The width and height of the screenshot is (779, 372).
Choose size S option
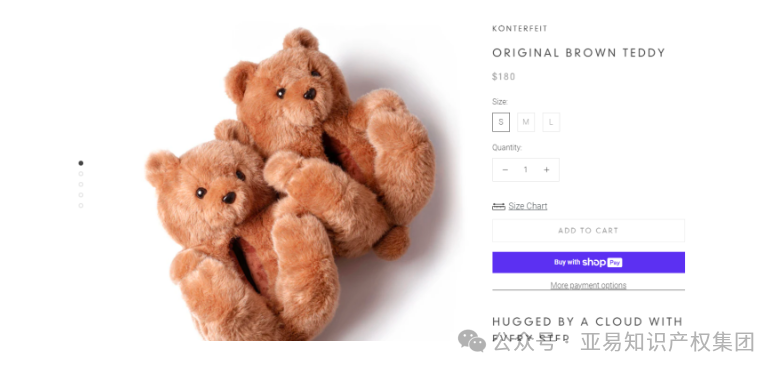pos(501,122)
